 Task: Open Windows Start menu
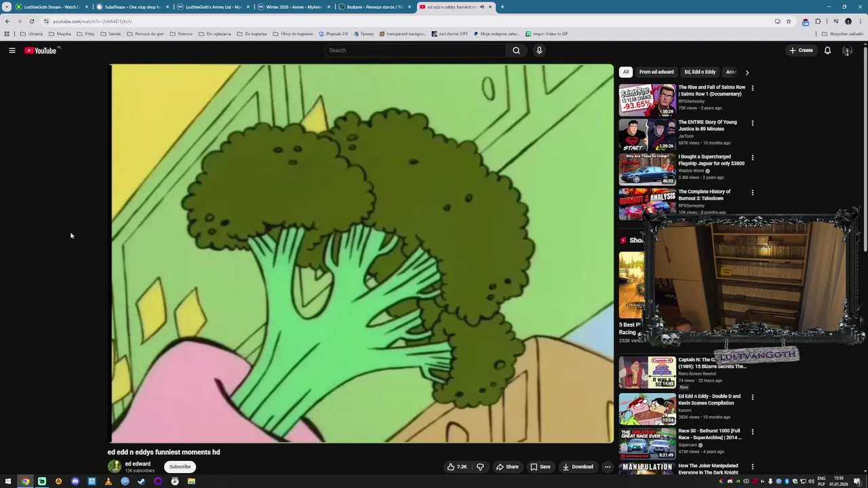(8, 481)
